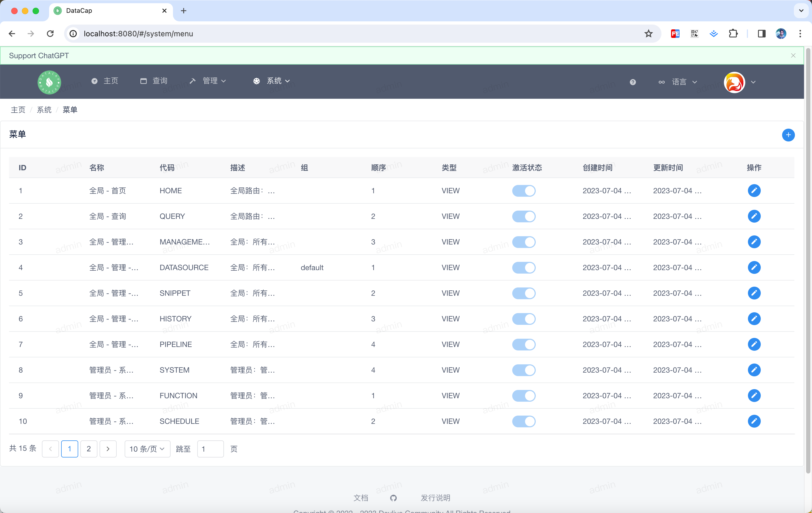The height and width of the screenshot is (513, 812).
Task: Toggle activation for SCHEDULE row
Action: coord(524,421)
